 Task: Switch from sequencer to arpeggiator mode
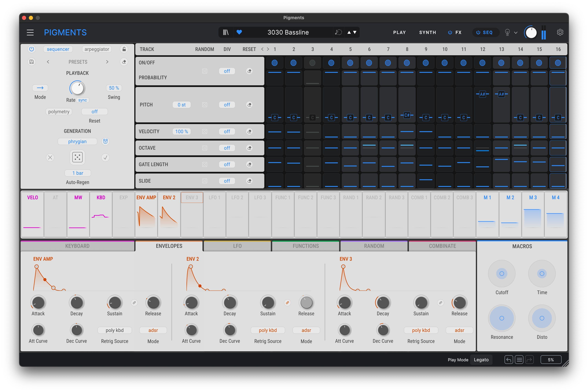(97, 49)
